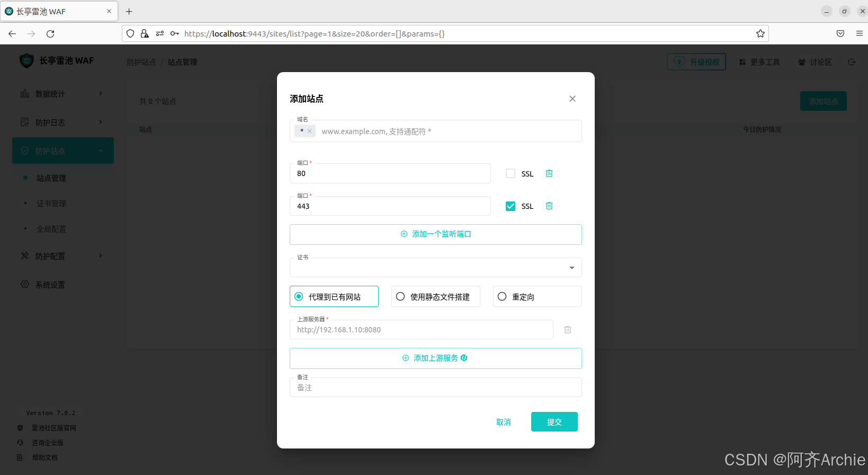Viewport: 868px width, 475px height.
Task: Click the site security lock icon
Action: (x=145, y=33)
